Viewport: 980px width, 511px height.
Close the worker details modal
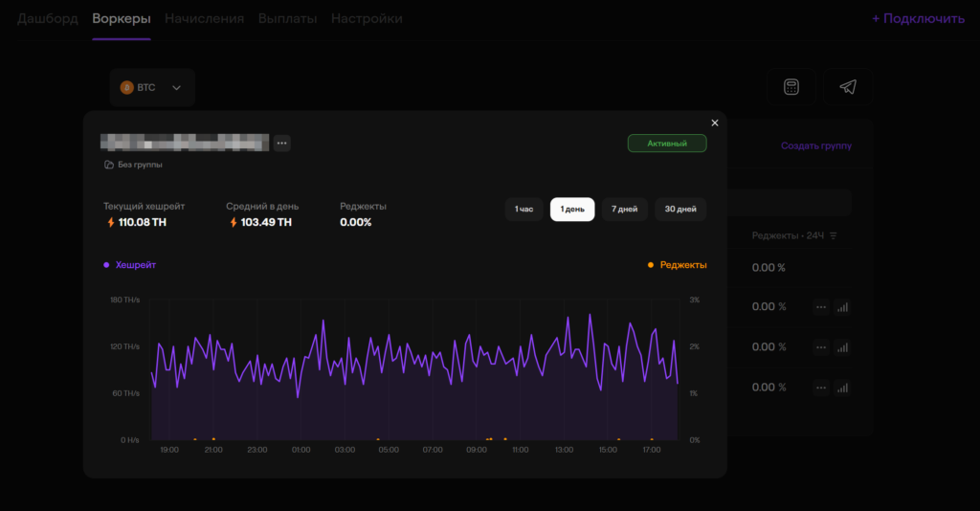click(714, 122)
